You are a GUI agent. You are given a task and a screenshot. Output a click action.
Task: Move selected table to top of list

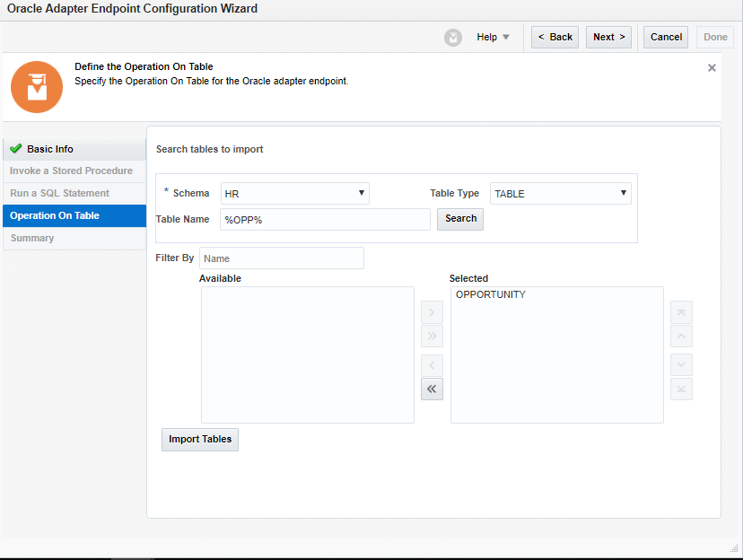681,312
